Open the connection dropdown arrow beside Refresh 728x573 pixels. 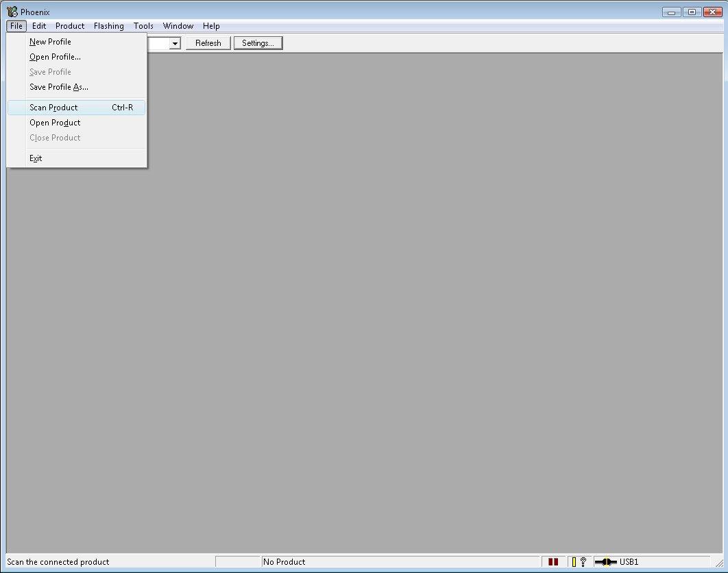click(175, 43)
